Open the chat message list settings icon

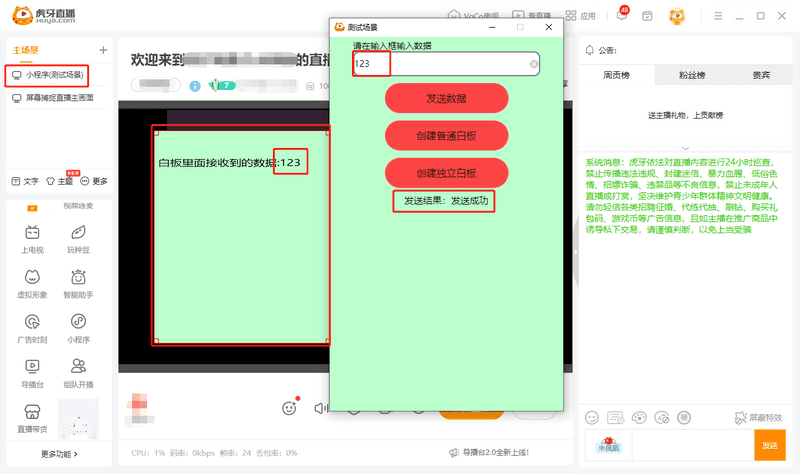coord(615,418)
